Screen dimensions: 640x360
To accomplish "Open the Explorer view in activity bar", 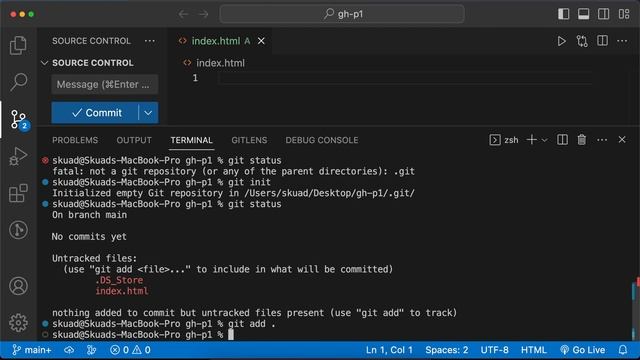I will pyautogui.click(x=18, y=45).
